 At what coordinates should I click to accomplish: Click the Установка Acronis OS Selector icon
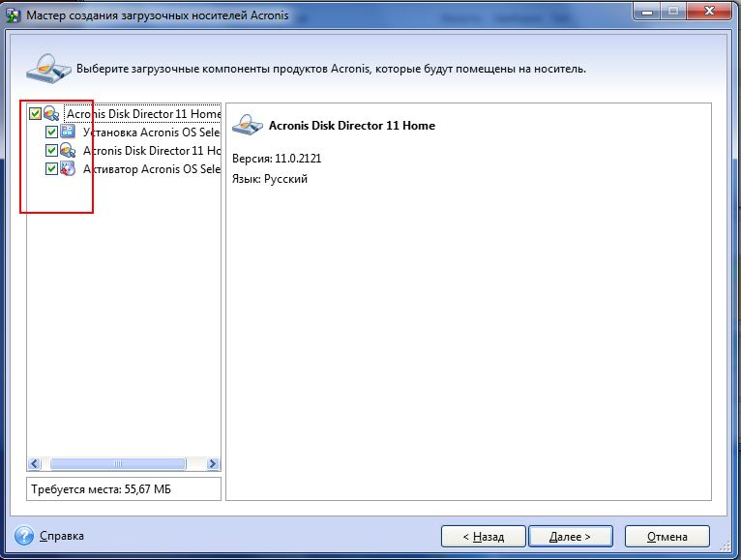tap(68, 132)
